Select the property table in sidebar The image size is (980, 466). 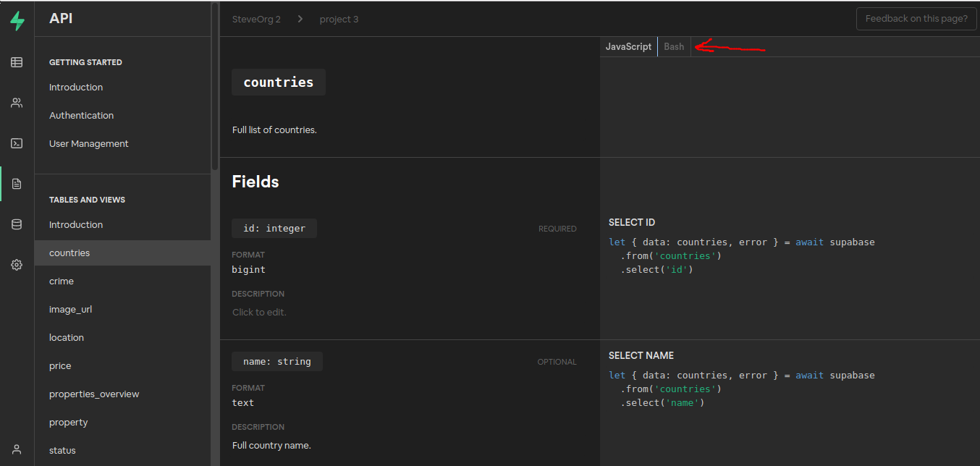tap(68, 422)
